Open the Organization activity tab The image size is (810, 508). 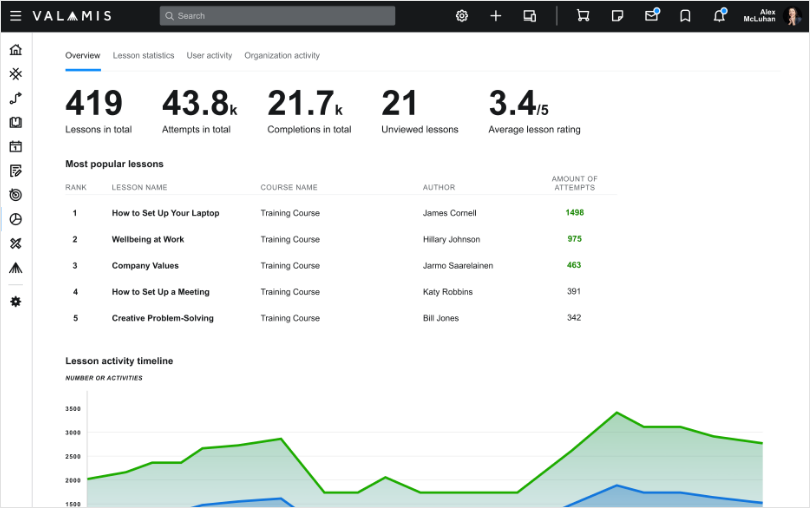(x=282, y=56)
